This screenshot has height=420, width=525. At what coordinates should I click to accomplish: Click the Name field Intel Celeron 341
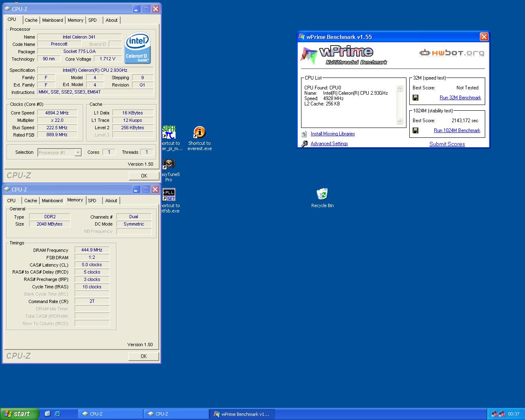pyautogui.click(x=79, y=37)
